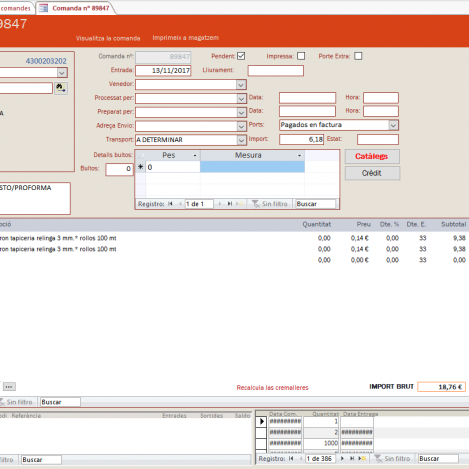Viewport: 469px width, 469px height.
Task: Click the Bultos field showing 0
Action: pos(119,169)
